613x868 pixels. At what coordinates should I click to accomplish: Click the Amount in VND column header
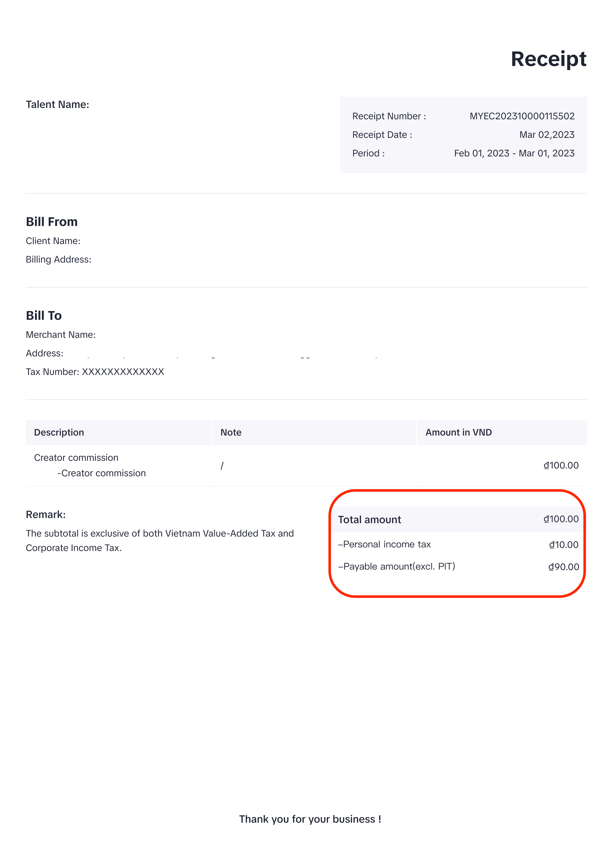pyautogui.click(x=458, y=432)
